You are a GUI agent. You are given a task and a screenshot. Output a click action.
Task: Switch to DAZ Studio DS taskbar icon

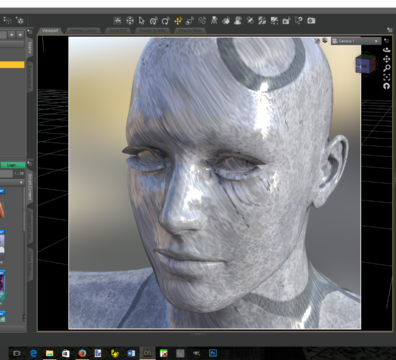[x=147, y=353]
